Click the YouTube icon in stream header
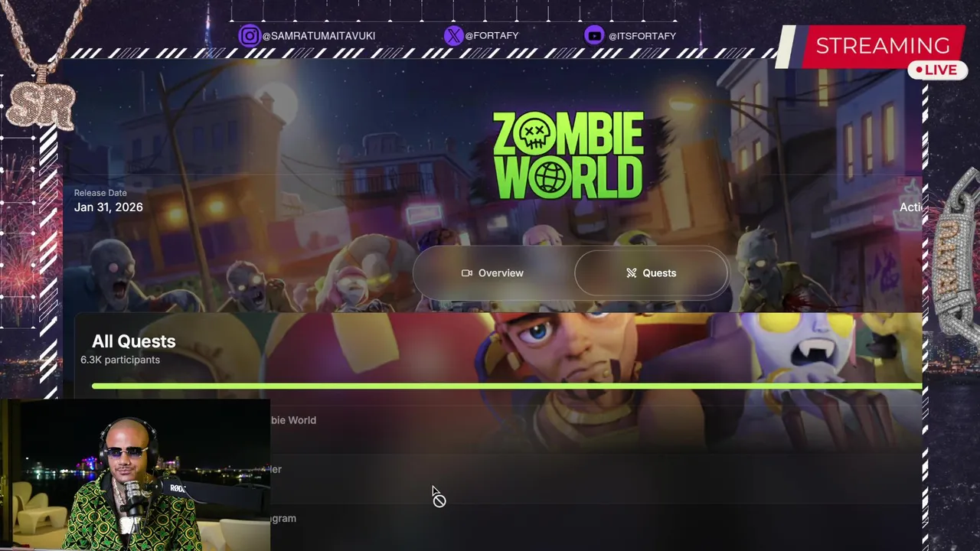The width and height of the screenshot is (980, 551). (594, 36)
